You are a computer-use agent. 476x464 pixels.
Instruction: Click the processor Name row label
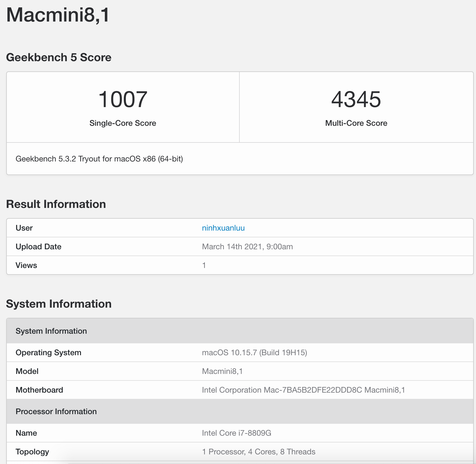pyautogui.click(x=26, y=433)
